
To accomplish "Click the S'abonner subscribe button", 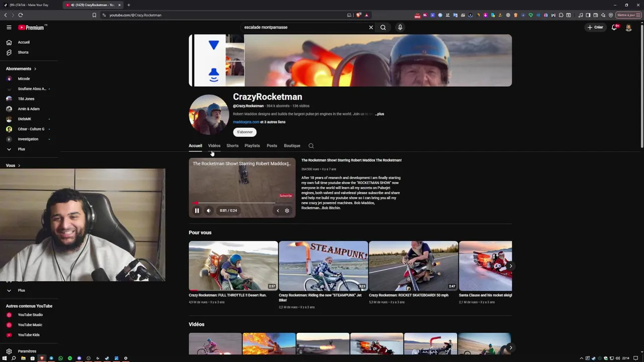I will pyautogui.click(x=245, y=132).
